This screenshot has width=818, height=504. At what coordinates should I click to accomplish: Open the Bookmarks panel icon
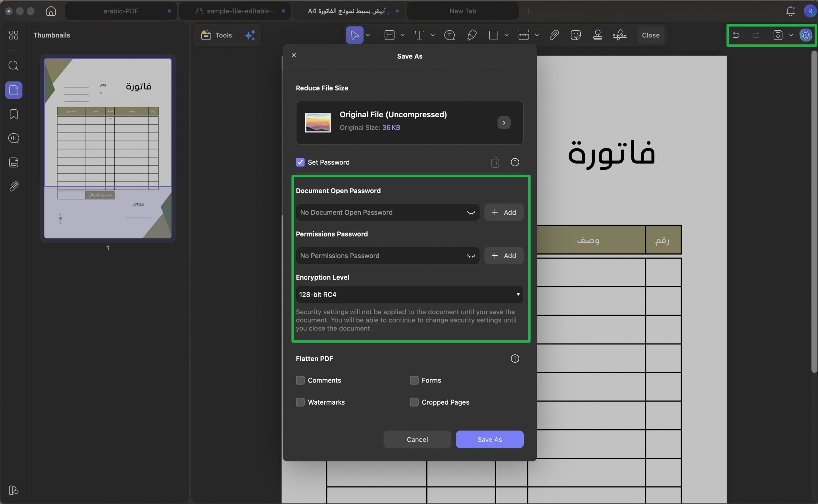coord(14,114)
